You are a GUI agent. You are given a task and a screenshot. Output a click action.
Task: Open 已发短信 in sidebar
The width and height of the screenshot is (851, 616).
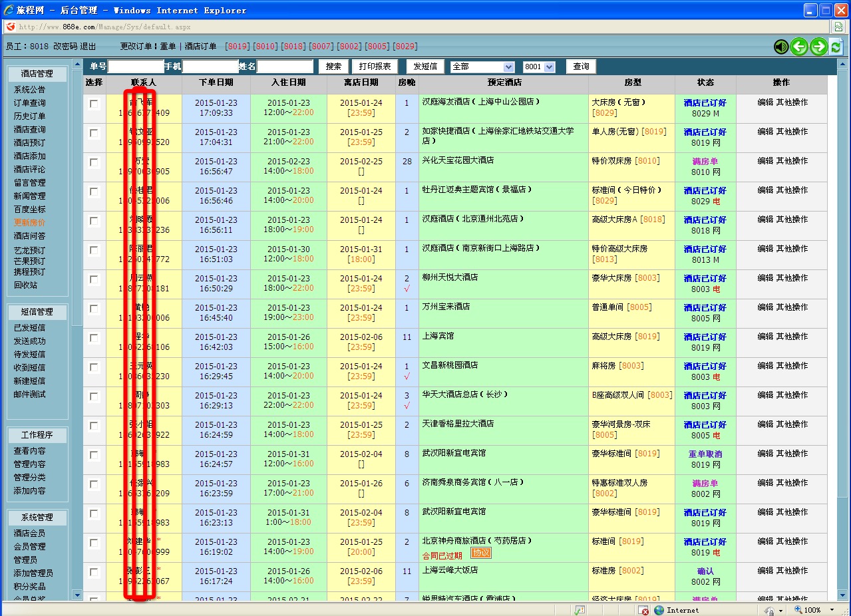click(x=30, y=328)
